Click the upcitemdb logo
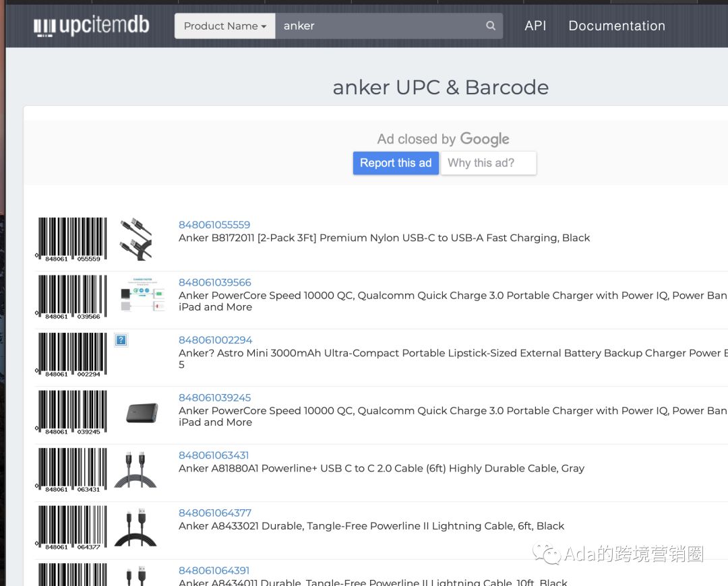This screenshot has width=728, height=586. 91,26
